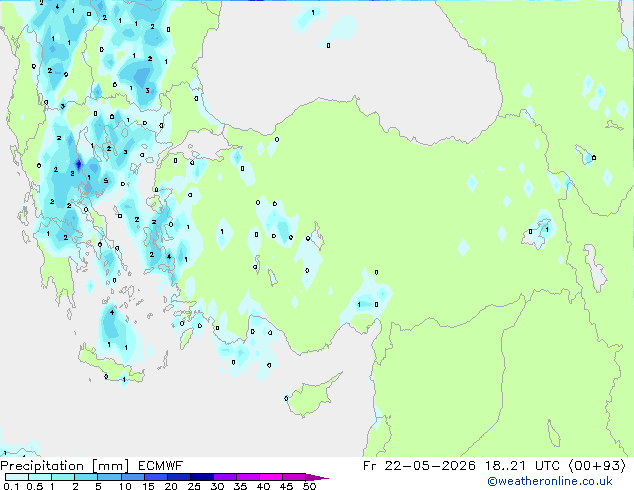Pick the 25 mm legend swatch
The width and height of the screenshot is (634, 490).
tap(201, 477)
